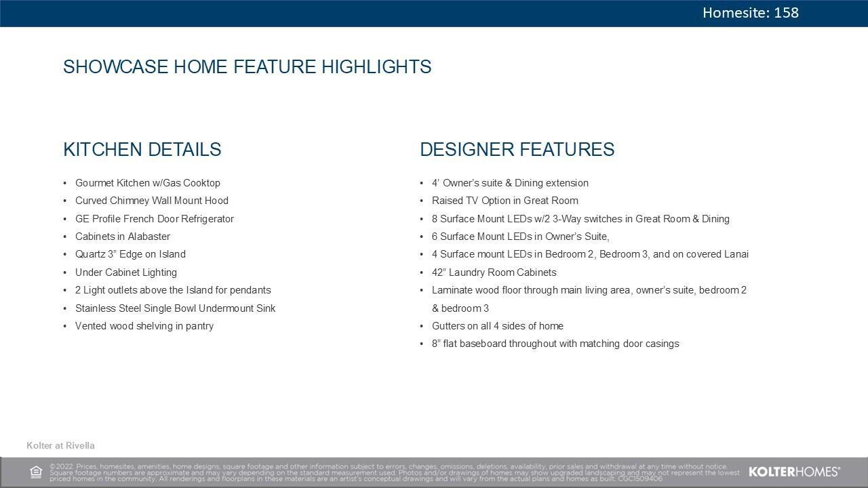Select the Raised TV Option in Great Room line
The height and width of the screenshot is (488, 868).
505,201
